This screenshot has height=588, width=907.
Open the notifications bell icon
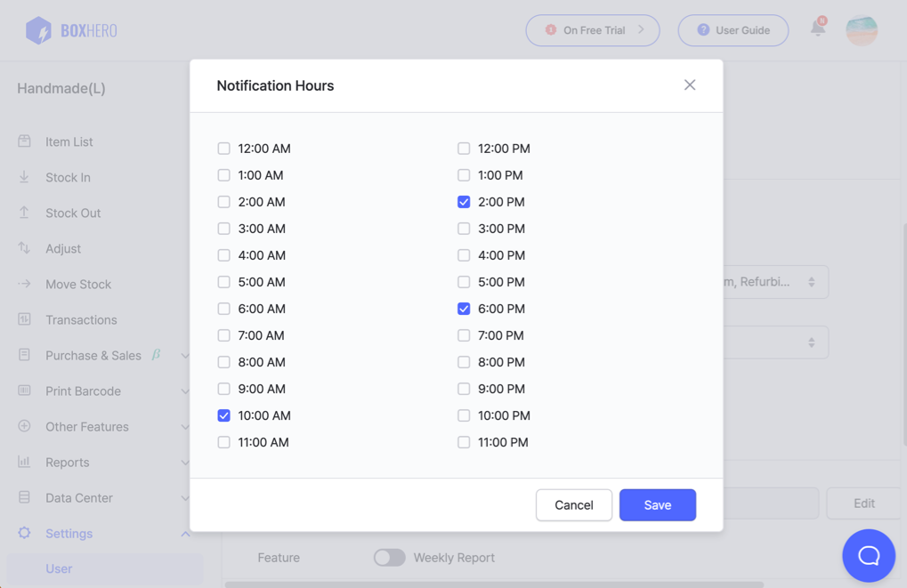tap(816, 30)
